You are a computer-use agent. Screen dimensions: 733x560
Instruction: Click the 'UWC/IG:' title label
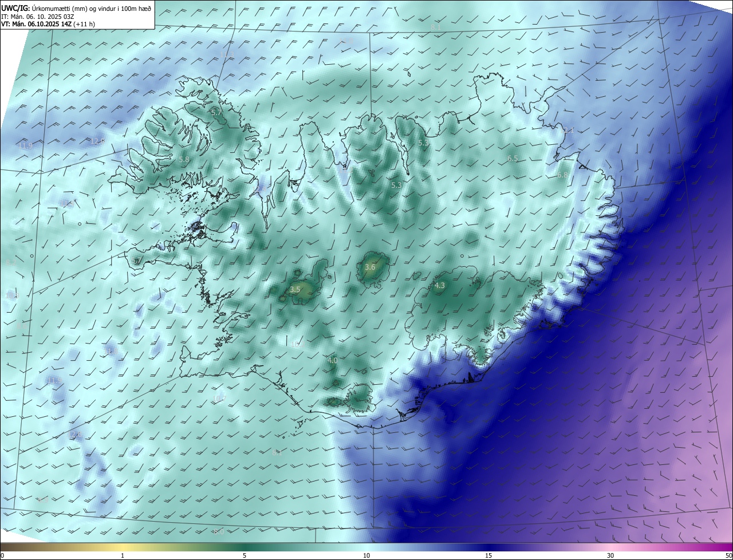click(x=15, y=7)
